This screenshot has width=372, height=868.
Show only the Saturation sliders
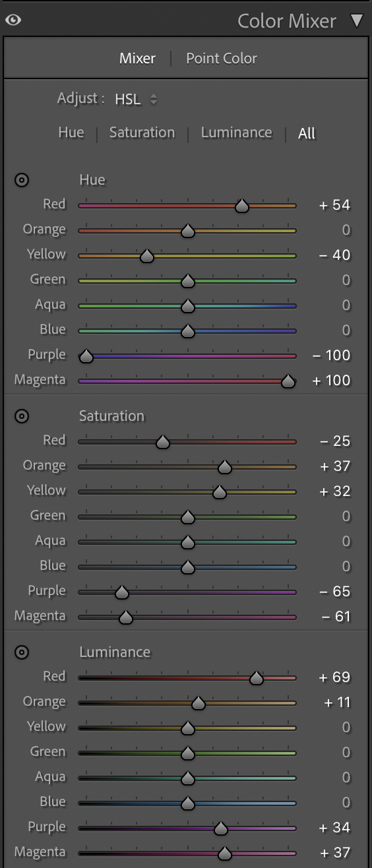pyautogui.click(x=142, y=133)
